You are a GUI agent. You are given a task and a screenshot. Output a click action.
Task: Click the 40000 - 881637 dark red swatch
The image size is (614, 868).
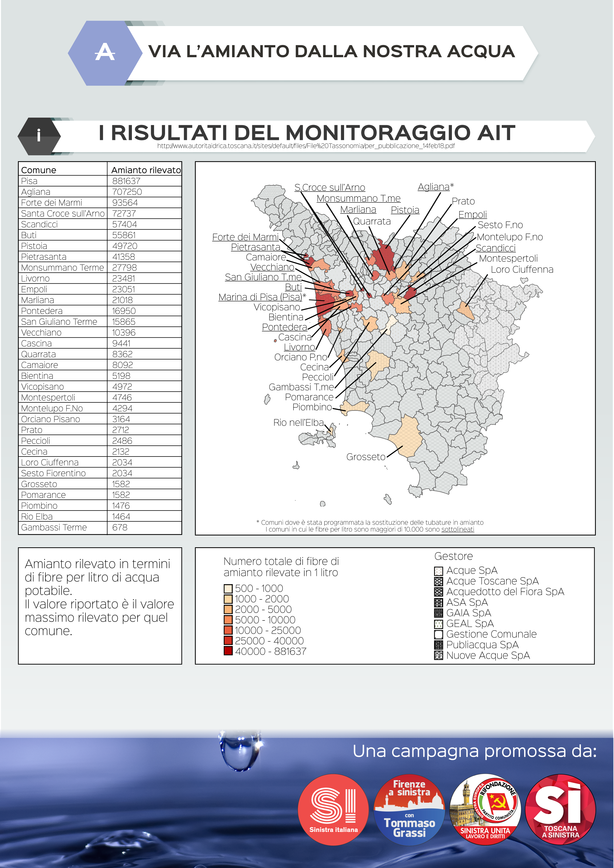228,651
